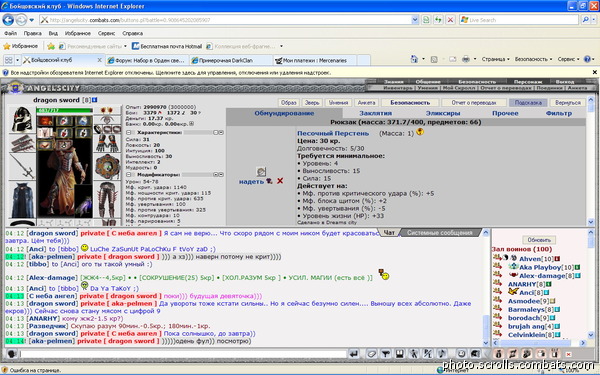The height and width of the screenshot is (375, 600).
Task: Click the equipped earrings slot icon
Action: [x=107, y=111]
